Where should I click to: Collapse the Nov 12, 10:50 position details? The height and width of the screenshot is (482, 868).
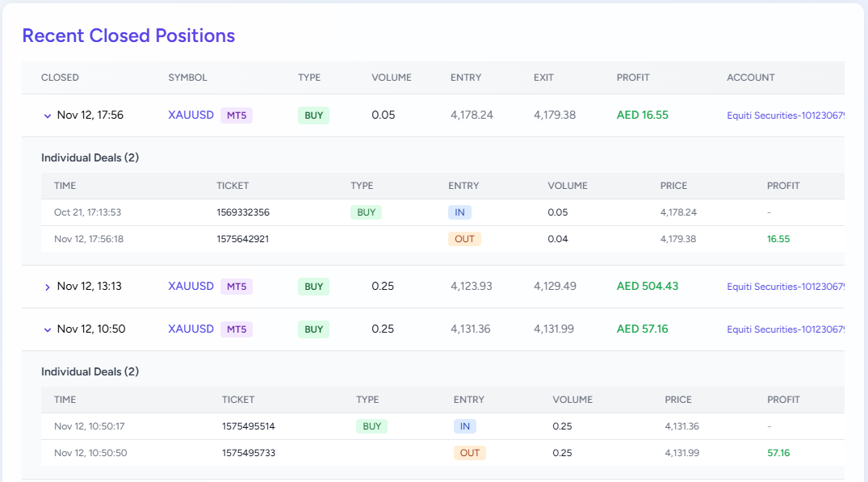(48, 329)
